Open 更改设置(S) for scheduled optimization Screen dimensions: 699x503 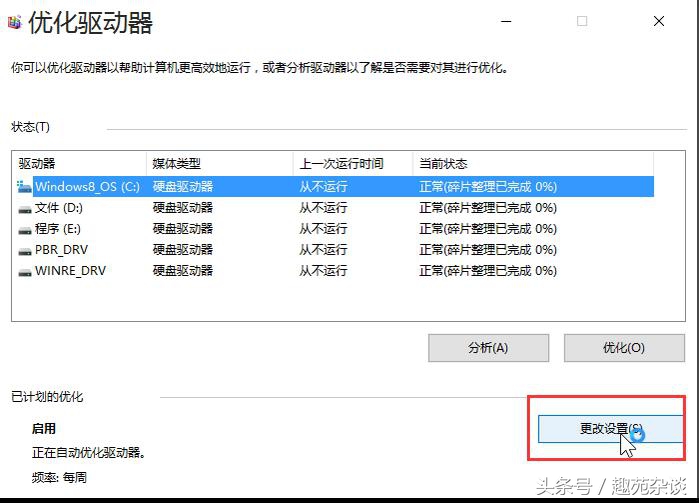click(610, 429)
